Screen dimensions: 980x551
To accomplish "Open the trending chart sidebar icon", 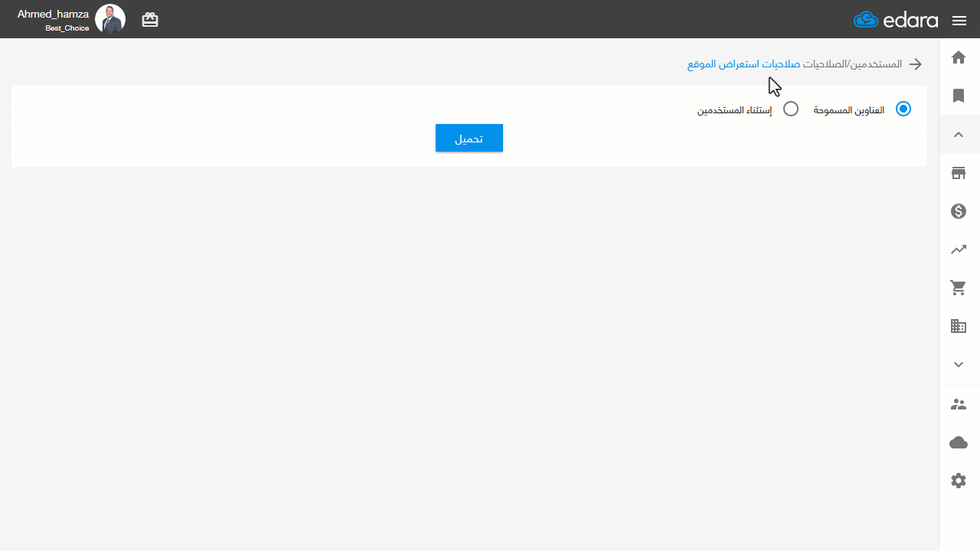I will click(959, 249).
